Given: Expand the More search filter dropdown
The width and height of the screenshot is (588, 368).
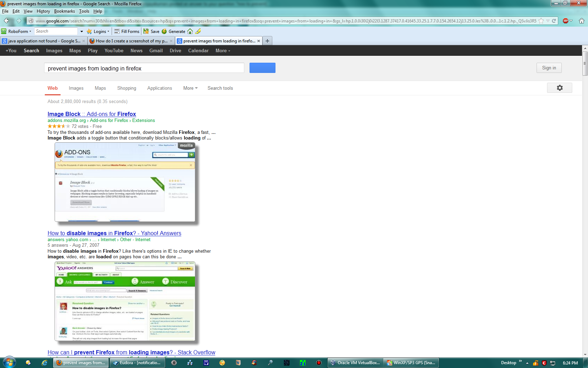Looking at the screenshot, I should (190, 88).
